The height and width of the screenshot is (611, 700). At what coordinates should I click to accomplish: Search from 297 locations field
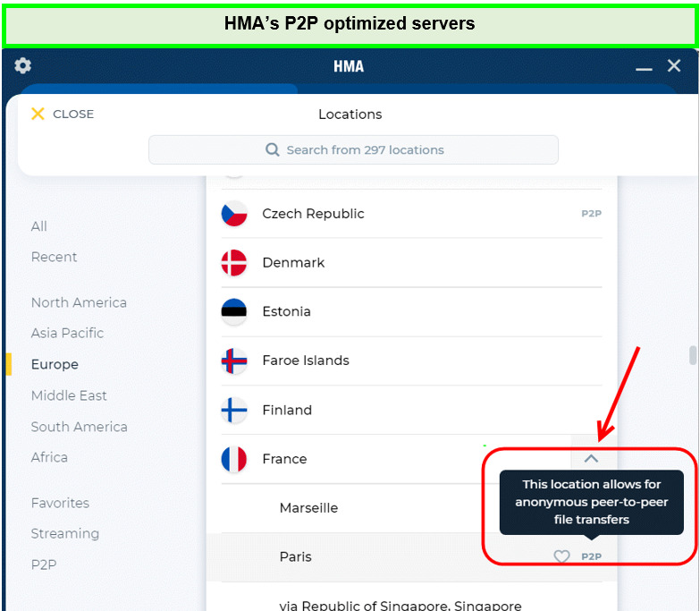(353, 149)
